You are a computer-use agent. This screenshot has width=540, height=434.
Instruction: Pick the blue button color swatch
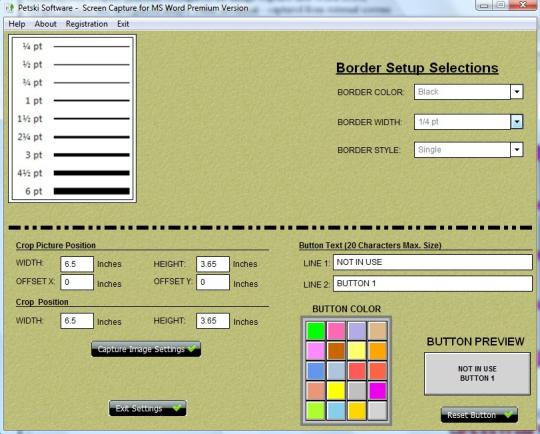point(315,371)
